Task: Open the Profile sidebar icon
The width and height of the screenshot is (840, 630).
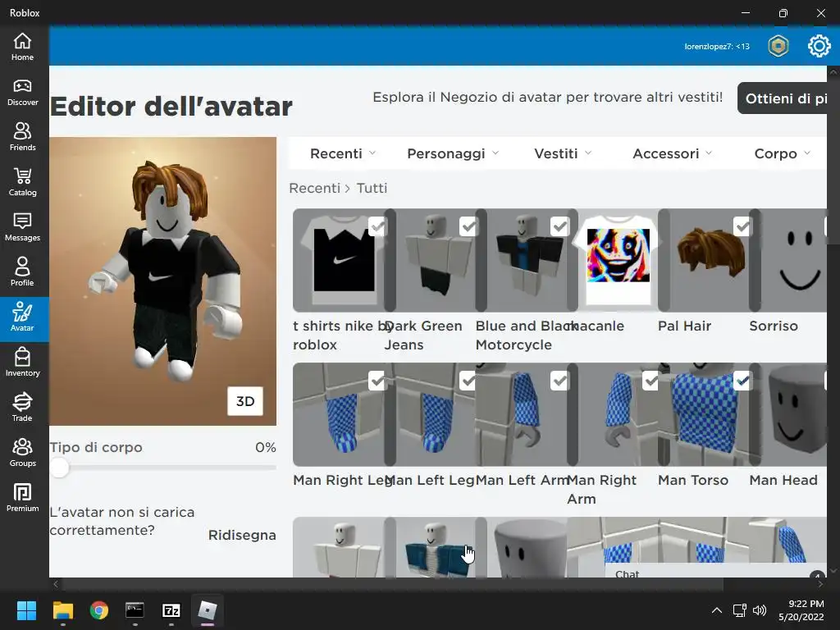Action: click(22, 272)
